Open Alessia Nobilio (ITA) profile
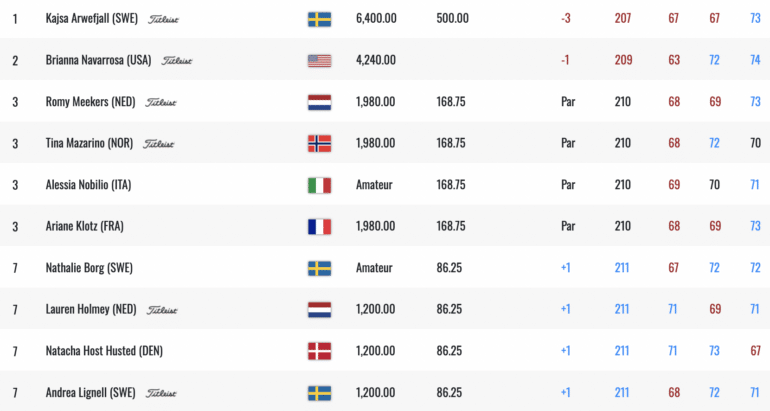Screen dimensions: 770x411 pos(88,185)
